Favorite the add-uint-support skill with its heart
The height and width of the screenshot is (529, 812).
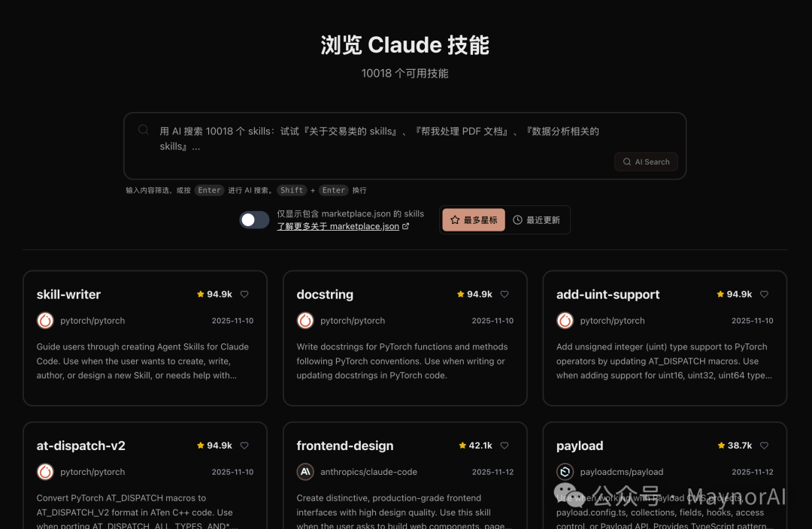click(x=764, y=294)
